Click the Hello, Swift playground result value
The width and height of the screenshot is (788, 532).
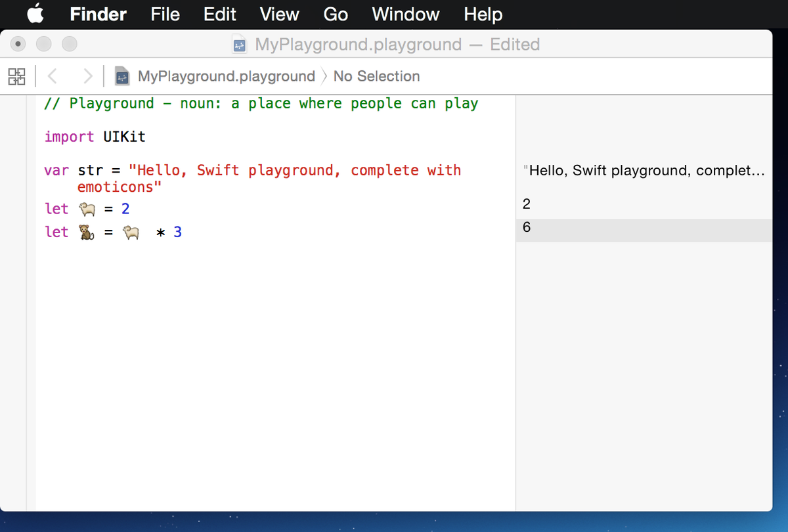(x=646, y=171)
